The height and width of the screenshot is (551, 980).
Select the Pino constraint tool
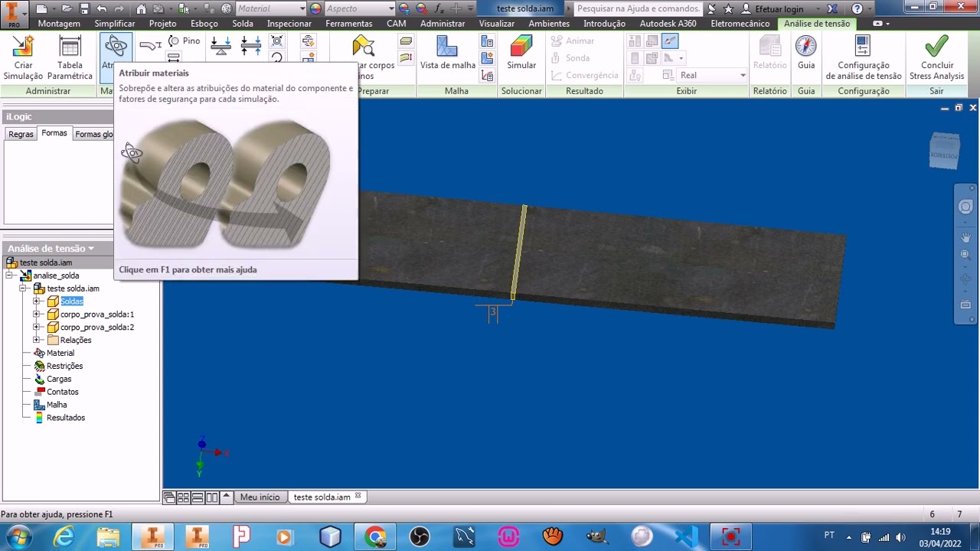(x=184, y=41)
